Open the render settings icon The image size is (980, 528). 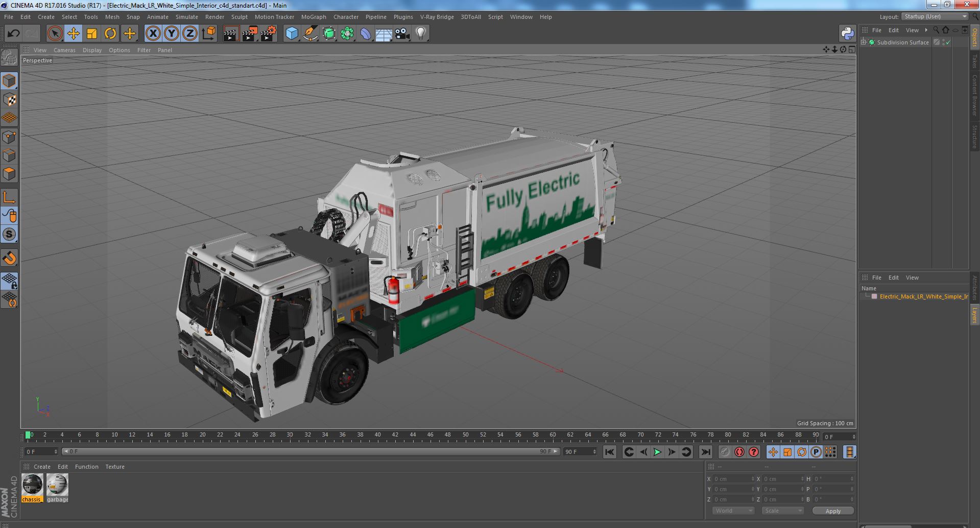pos(268,34)
